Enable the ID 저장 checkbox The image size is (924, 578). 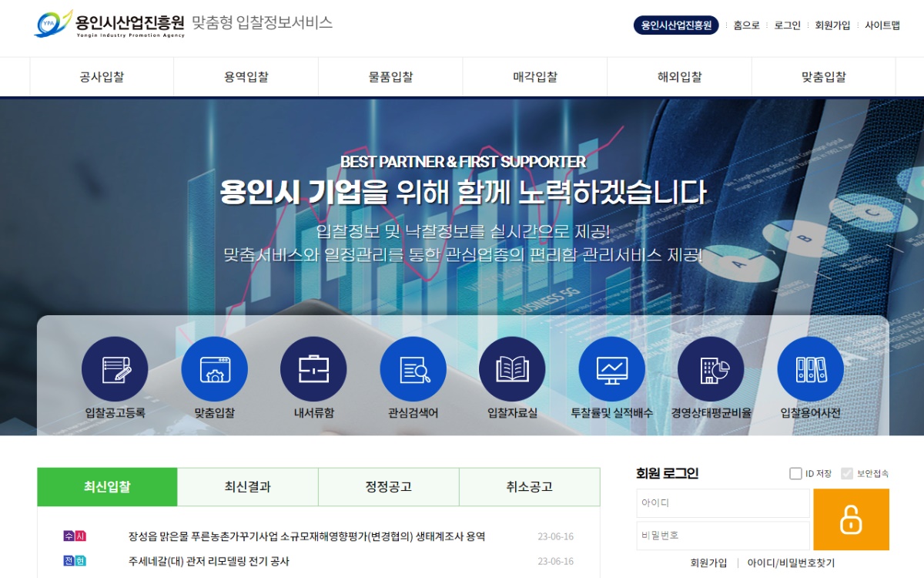pos(795,473)
